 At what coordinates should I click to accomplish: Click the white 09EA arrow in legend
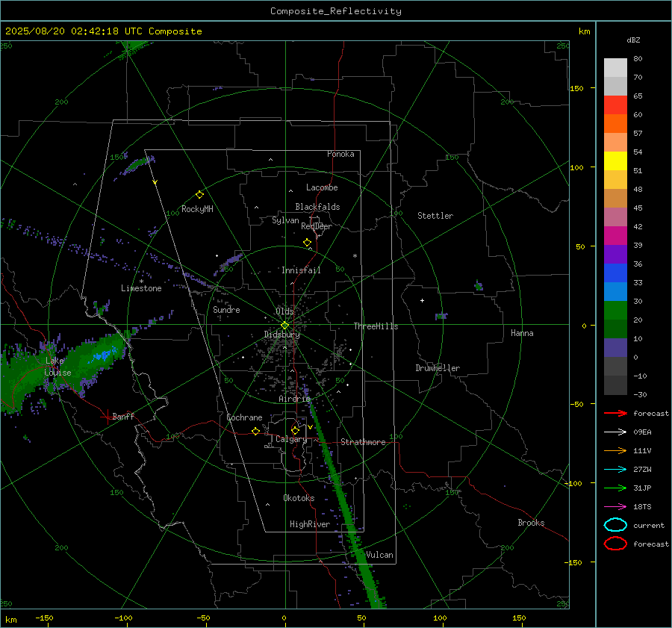615,432
